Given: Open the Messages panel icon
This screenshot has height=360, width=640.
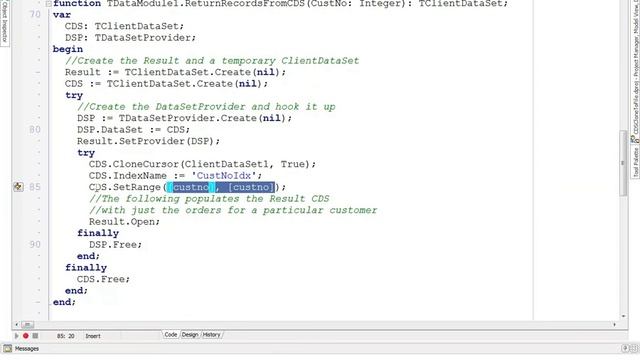Looking at the screenshot, I should (7, 349).
